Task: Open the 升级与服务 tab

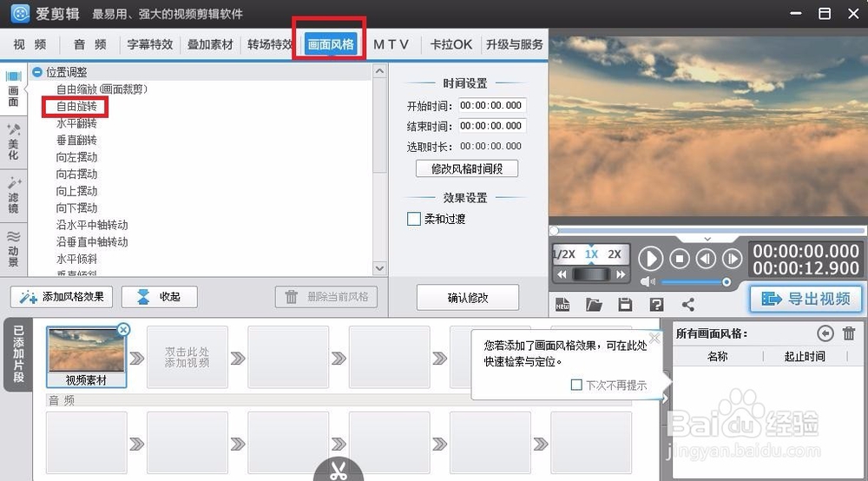Action: point(514,44)
